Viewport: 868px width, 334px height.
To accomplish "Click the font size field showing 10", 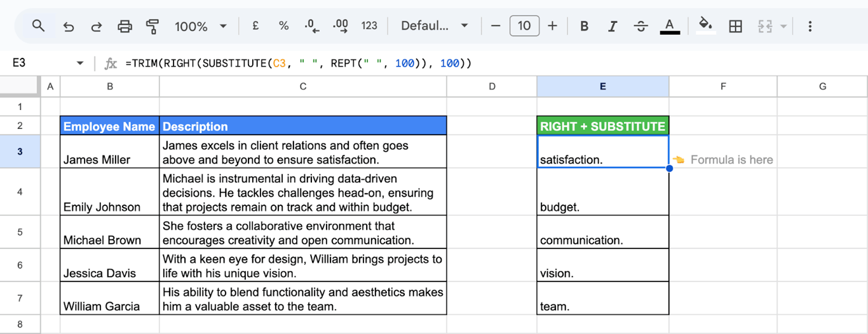I will pos(524,26).
